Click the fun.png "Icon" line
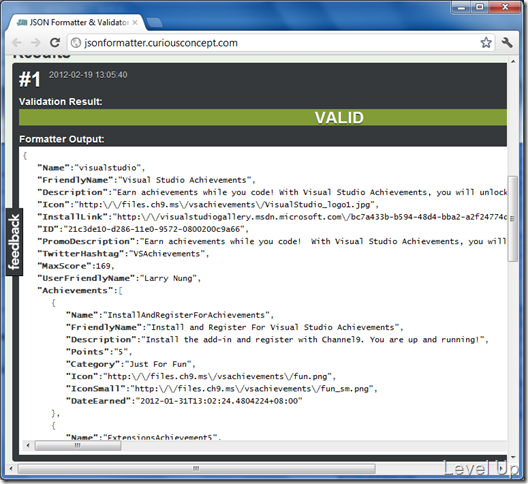 coord(201,377)
